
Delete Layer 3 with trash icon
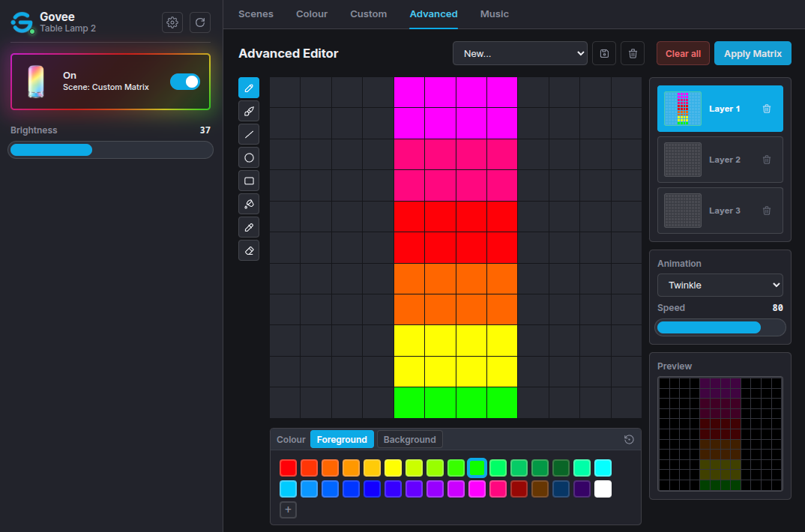point(767,211)
